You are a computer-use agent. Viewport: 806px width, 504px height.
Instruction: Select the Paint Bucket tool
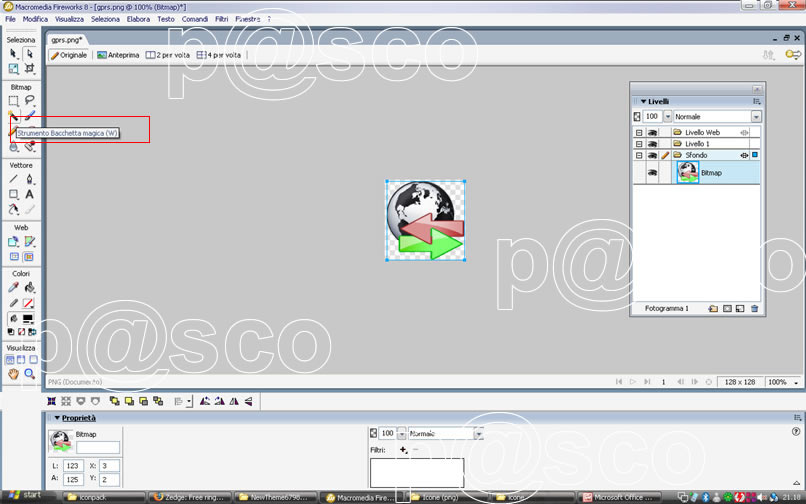29,287
